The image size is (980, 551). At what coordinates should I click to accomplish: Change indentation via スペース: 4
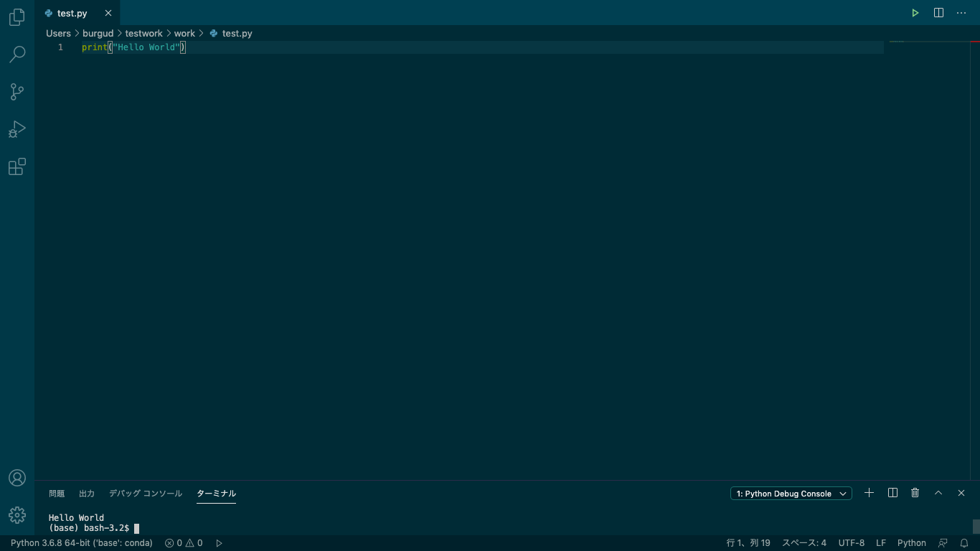tap(804, 543)
